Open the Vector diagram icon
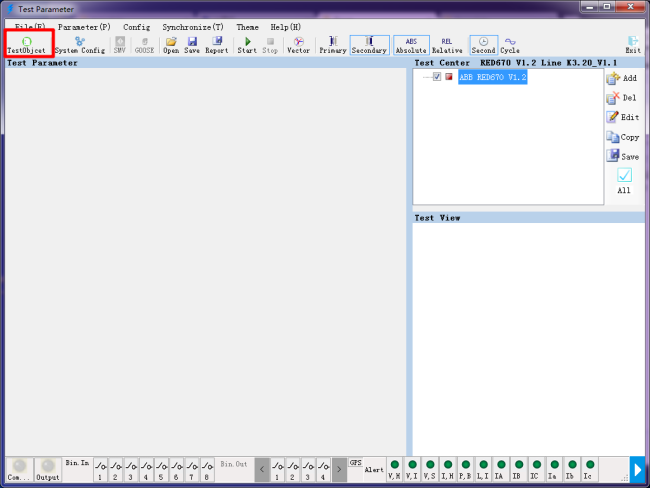Viewport: 650px width, 488px height. point(298,44)
